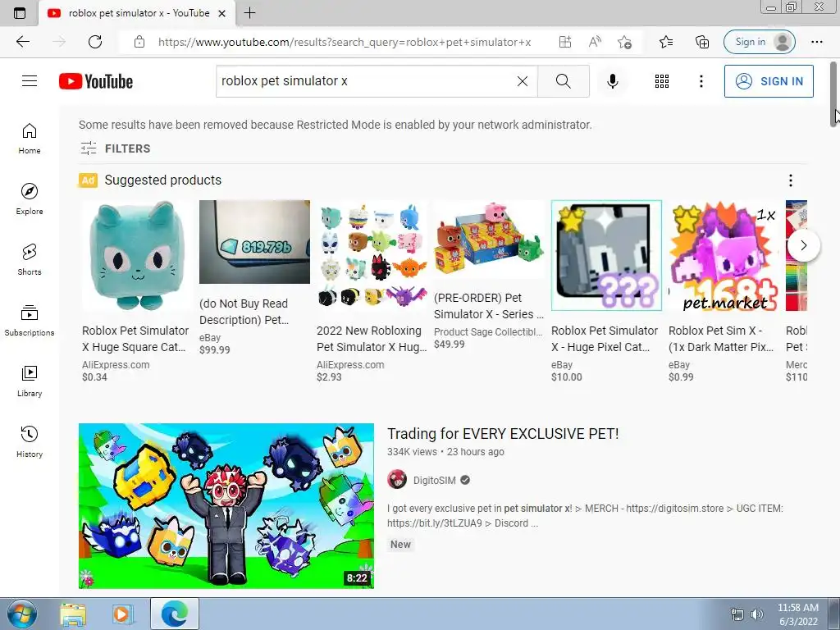Clear the search box with X icon
The width and height of the screenshot is (840, 630).
coord(523,81)
